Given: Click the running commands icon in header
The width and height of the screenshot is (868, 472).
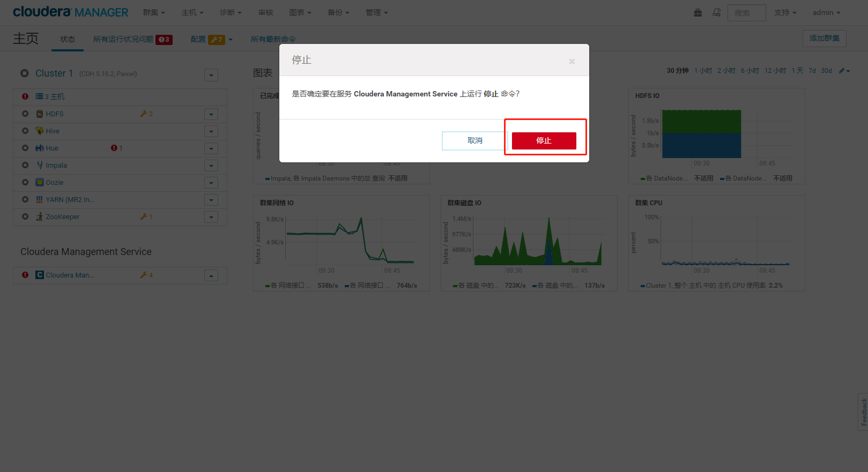Looking at the screenshot, I should 716,12.
